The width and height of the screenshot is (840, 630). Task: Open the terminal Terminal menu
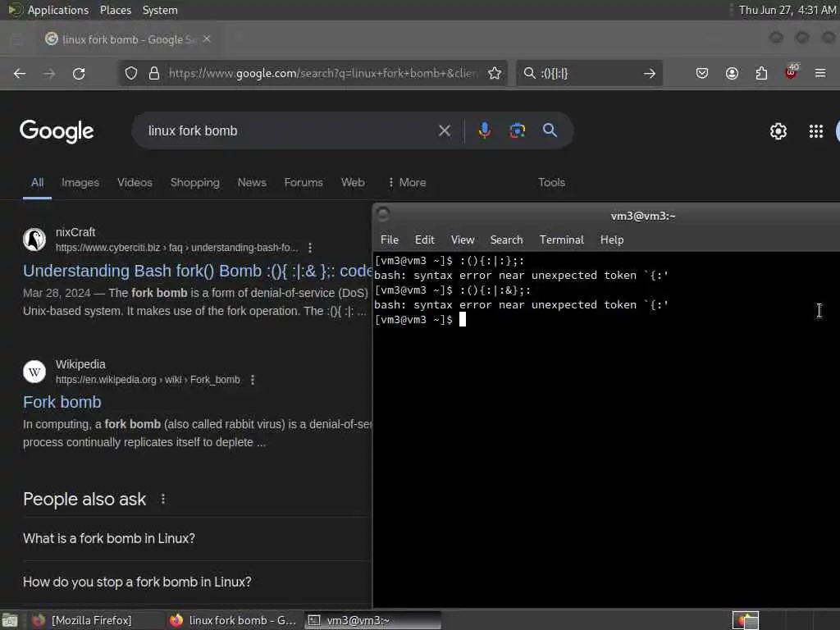(561, 240)
